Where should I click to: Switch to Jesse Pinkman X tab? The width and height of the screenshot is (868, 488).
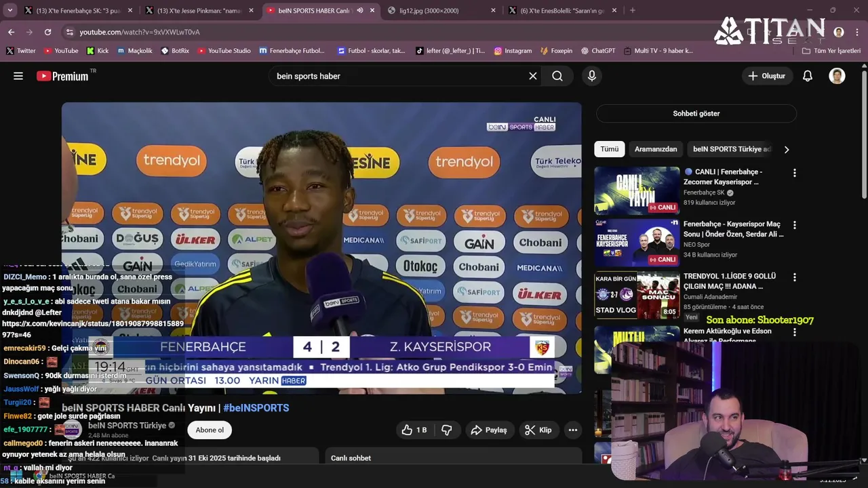click(x=198, y=10)
